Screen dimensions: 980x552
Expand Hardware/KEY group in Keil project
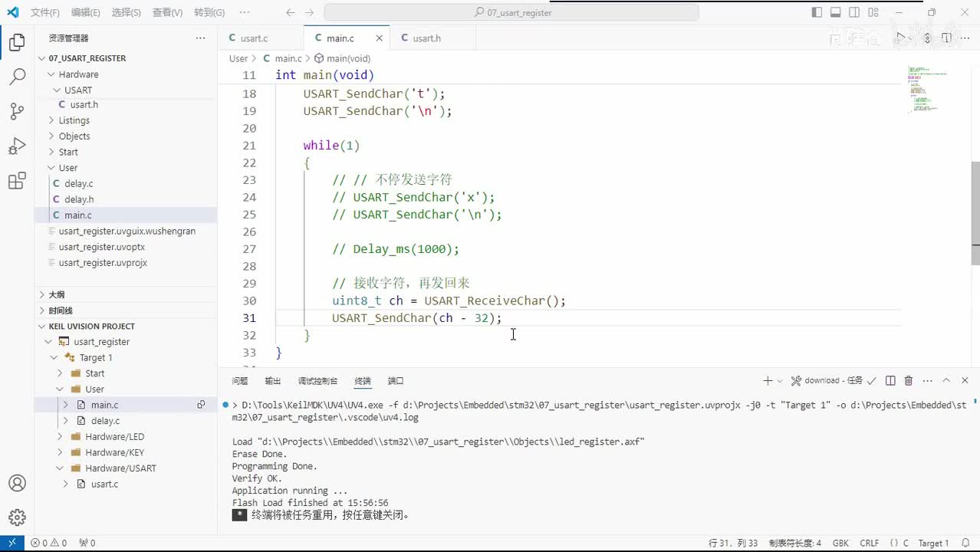pos(126,452)
